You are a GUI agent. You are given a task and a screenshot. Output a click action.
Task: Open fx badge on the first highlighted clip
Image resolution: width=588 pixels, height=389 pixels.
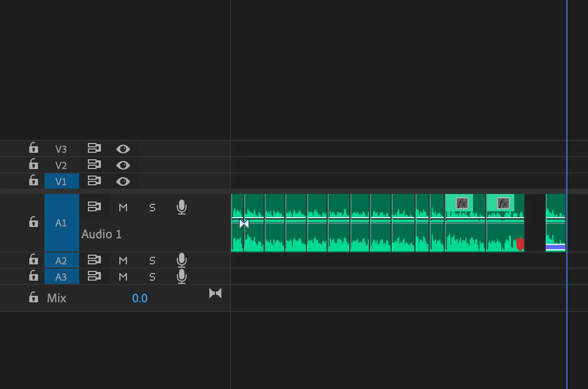click(x=462, y=203)
